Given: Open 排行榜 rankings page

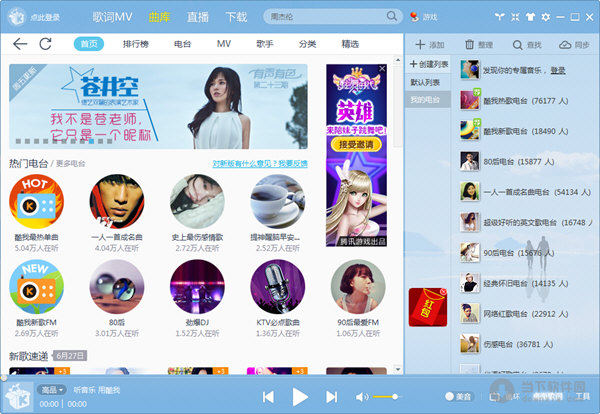Looking at the screenshot, I should [x=135, y=44].
